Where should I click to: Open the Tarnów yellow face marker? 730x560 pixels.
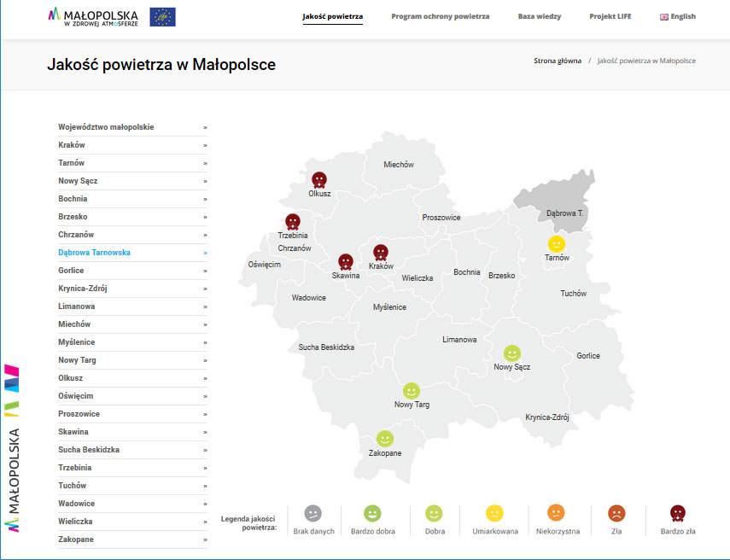[x=557, y=243]
